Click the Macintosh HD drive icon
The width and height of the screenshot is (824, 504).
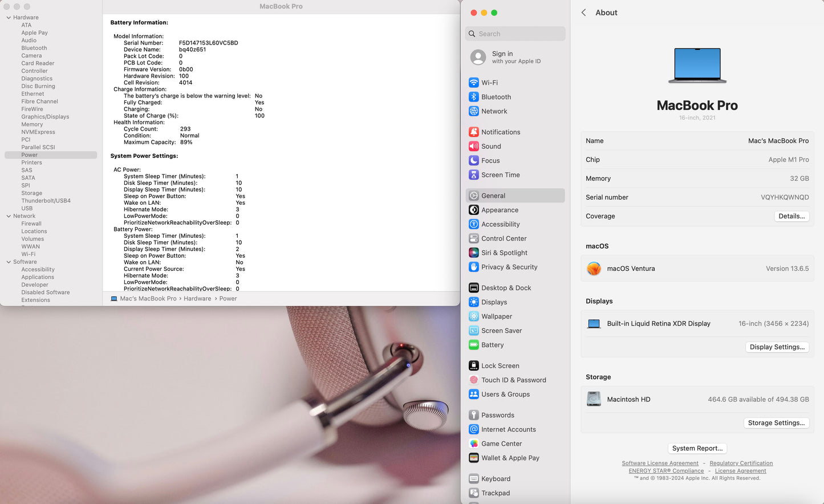[x=594, y=399]
